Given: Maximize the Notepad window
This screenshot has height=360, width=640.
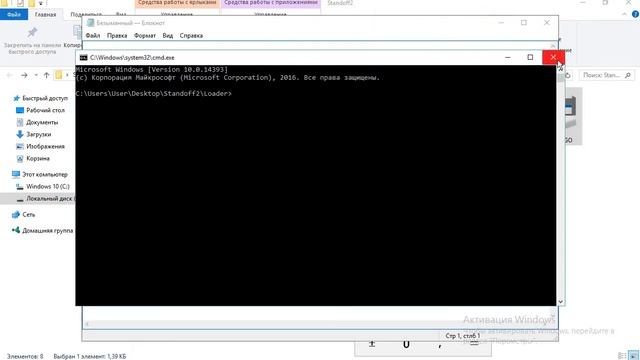Looking at the screenshot, I should pyautogui.click(x=524, y=23).
